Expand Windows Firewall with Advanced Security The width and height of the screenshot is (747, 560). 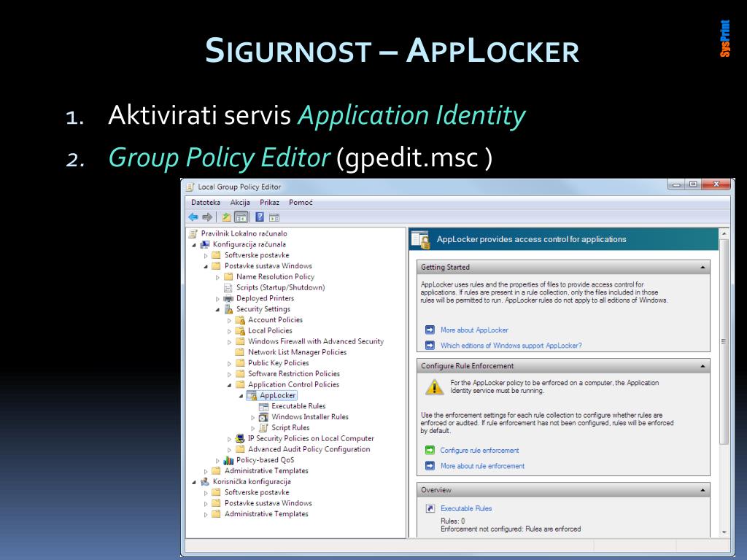point(229,342)
